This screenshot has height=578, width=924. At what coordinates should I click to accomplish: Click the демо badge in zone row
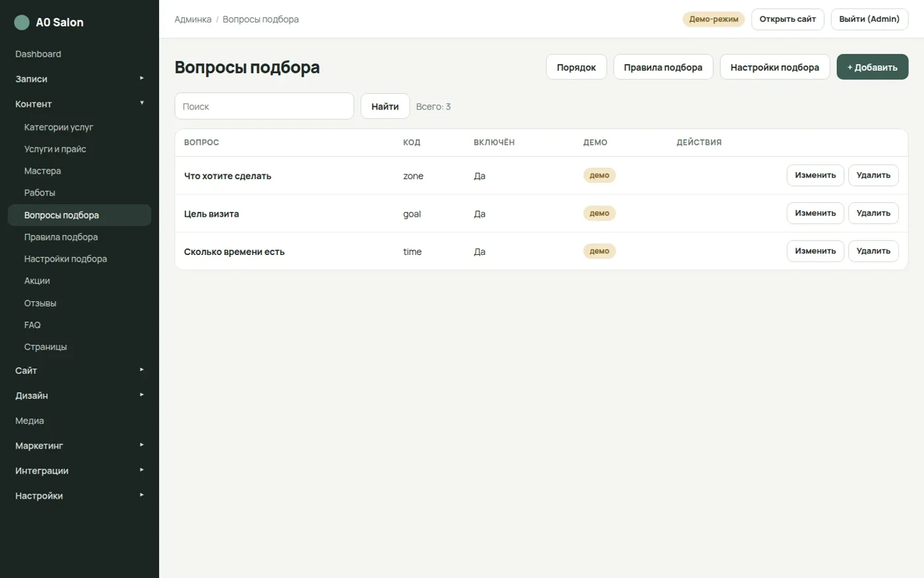click(599, 175)
